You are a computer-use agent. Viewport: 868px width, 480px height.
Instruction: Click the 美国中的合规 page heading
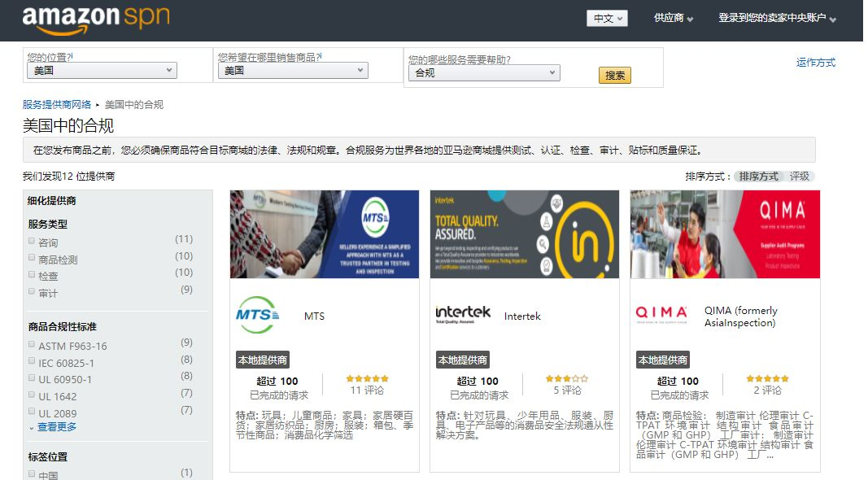(68, 125)
